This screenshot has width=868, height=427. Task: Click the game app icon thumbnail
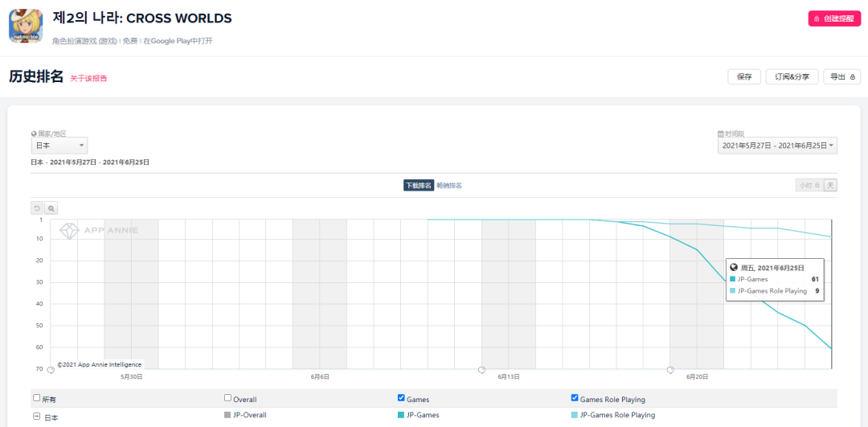[26, 26]
